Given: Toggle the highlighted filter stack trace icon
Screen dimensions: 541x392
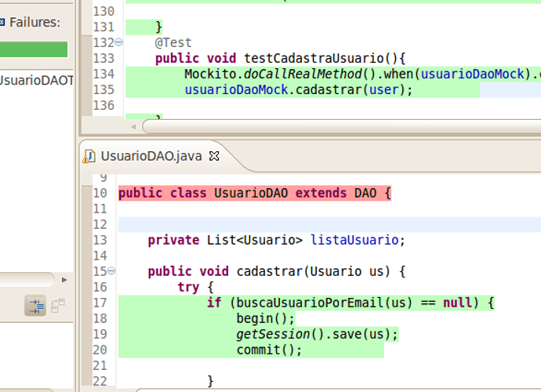Looking at the screenshot, I should tap(35, 306).
